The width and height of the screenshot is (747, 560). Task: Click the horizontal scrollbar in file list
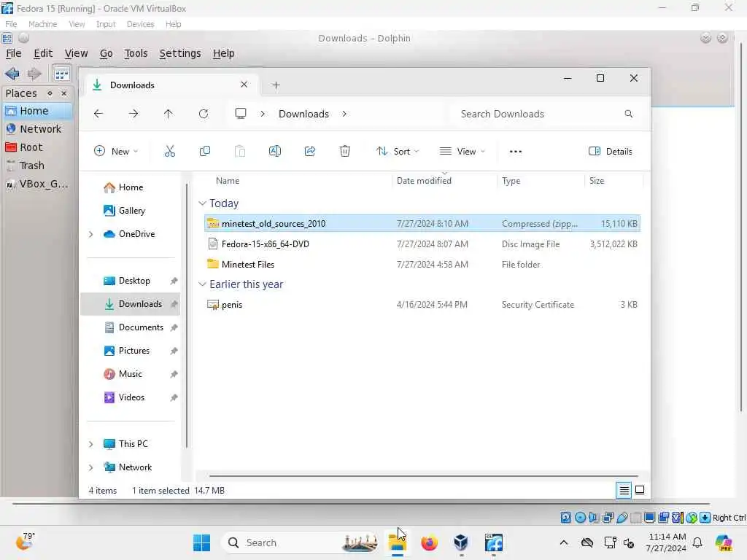[423, 475]
